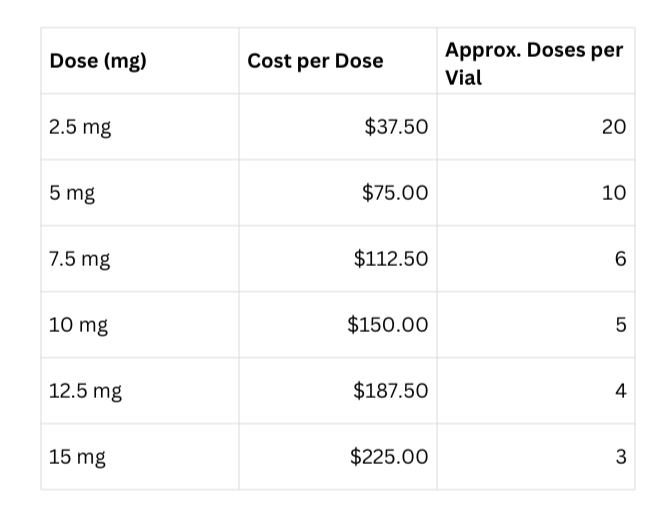Image resolution: width=671 pixels, height=517 pixels.
Task: Click the $150.00 cost cell
Action: (x=338, y=324)
